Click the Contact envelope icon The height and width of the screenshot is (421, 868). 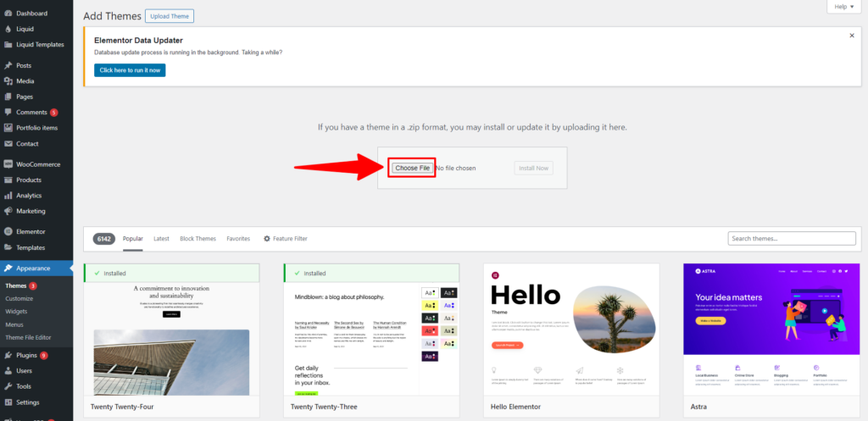[8, 144]
